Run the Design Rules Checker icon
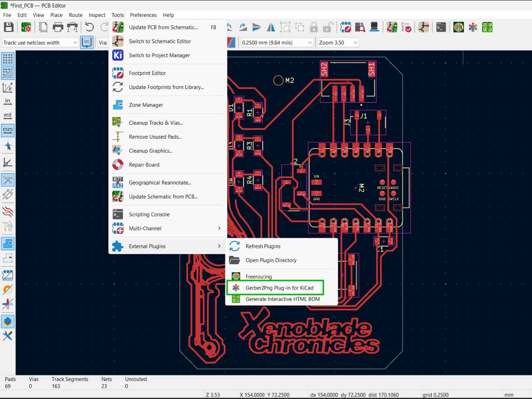532x399 pixels. point(406,27)
